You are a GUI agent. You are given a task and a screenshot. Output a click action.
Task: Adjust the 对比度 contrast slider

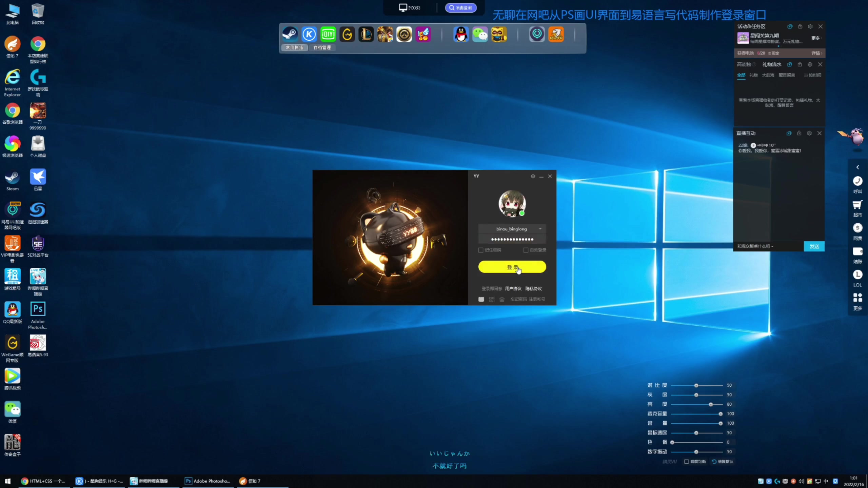click(697, 386)
